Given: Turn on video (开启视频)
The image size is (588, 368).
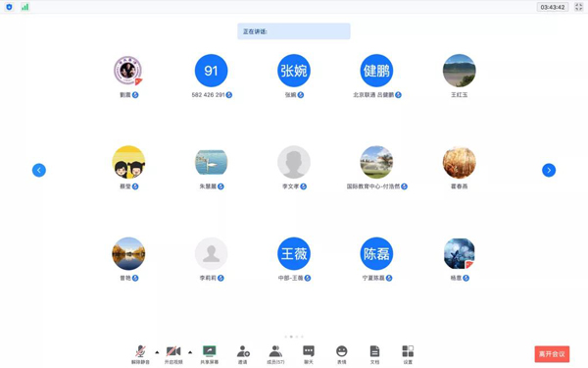Looking at the screenshot, I should pyautogui.click(x=173, y=354).
